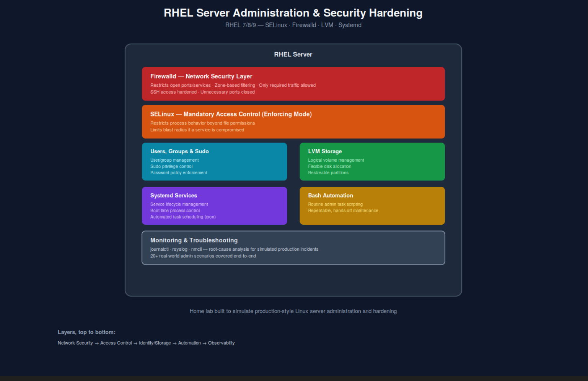Select 'Routine admin task scripting' text

335,204
